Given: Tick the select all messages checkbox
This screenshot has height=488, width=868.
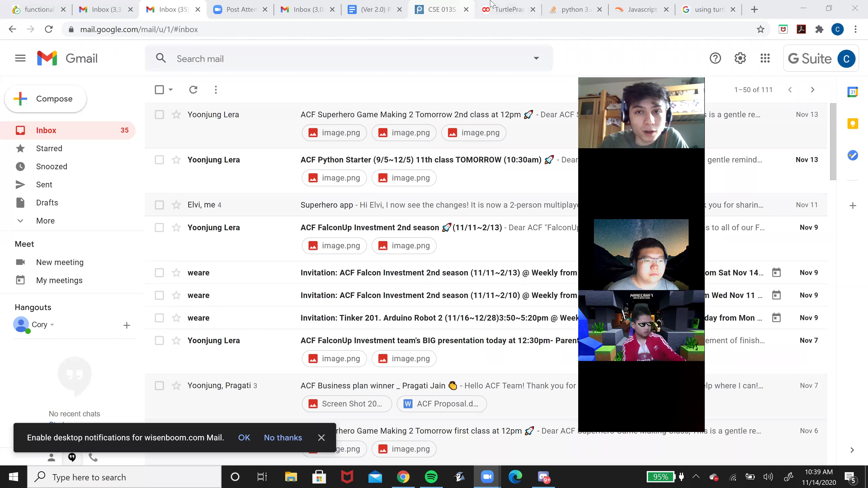Looking at the screenshot, I should click(x=159, y=90).
